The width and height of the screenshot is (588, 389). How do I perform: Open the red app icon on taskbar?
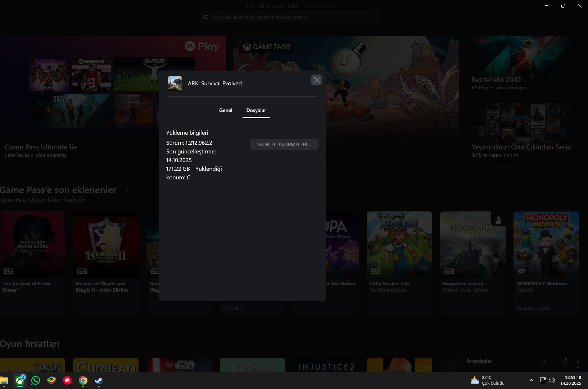[x=67, y=380]
